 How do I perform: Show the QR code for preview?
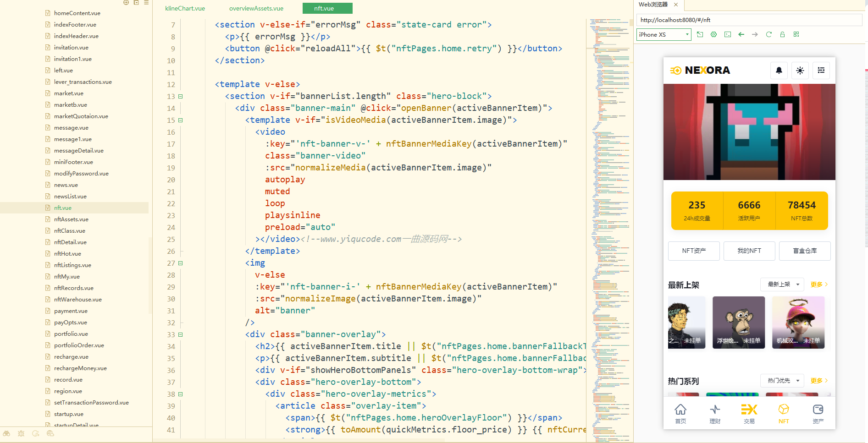(796, 34)
